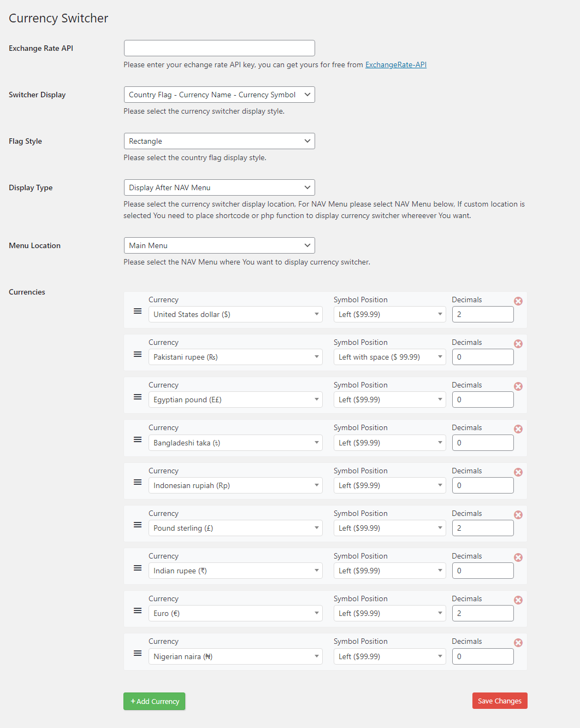Open Symbol Position dropdown for Pakistani rupee
This screenshot has width=580, height=728.
click(389, 356)
